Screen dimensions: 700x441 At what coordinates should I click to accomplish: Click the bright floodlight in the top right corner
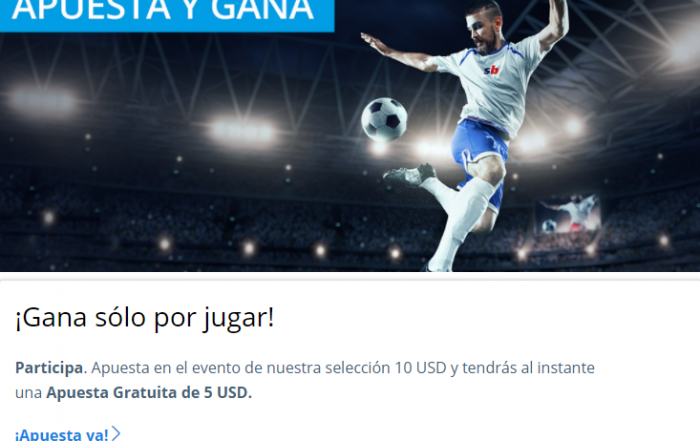pos(683,49)
